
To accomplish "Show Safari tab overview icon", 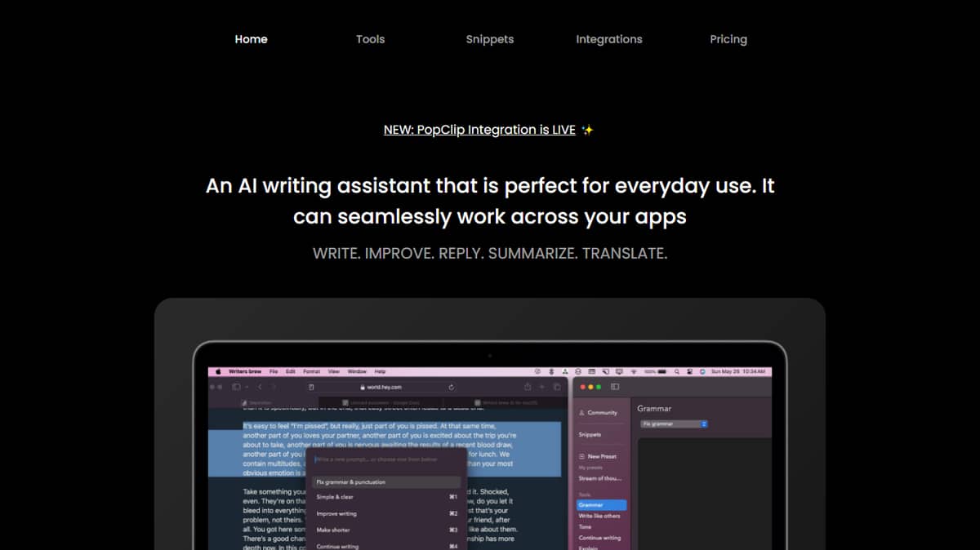I will click(x=557, y=387).
